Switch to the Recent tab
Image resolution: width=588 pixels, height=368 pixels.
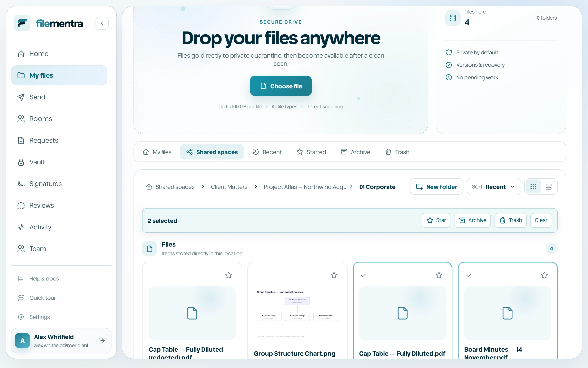267,152
